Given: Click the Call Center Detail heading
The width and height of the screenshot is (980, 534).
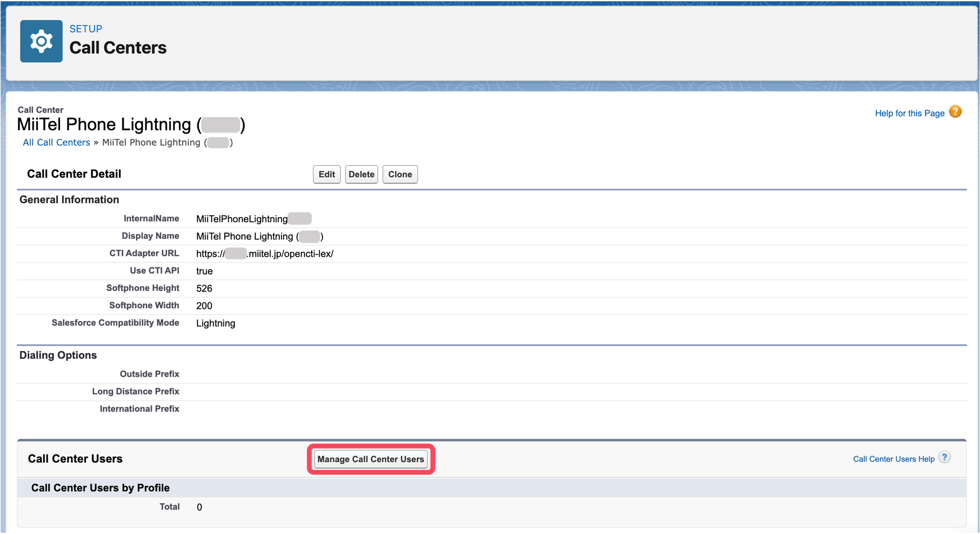Looking at the screenshot, I should tap(74, 174).
